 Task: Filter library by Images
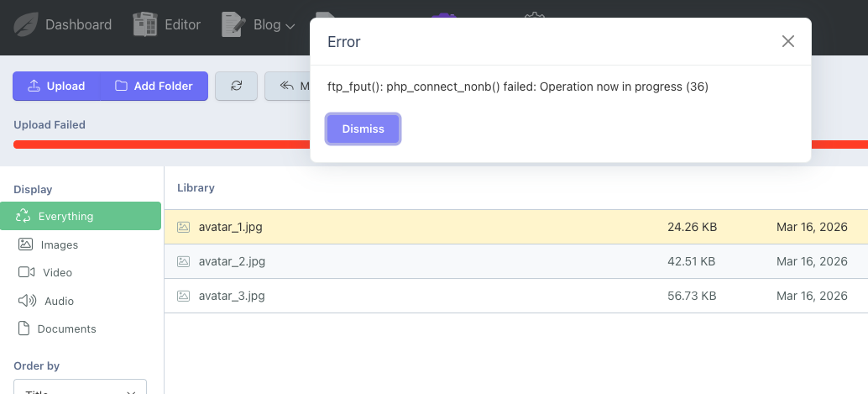(x=59, y=244)
